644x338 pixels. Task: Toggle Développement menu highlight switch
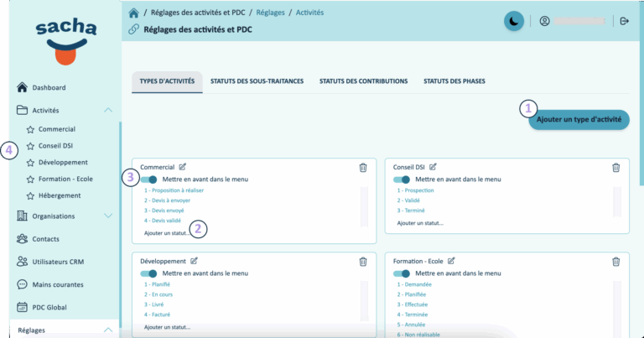(148, 273)
